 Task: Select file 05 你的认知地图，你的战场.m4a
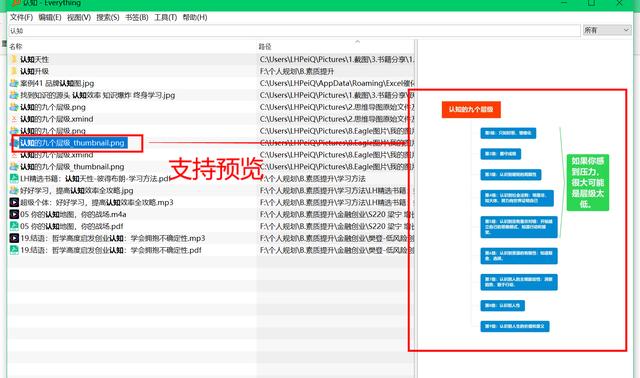pyautogui.click(x=73, y=214)
